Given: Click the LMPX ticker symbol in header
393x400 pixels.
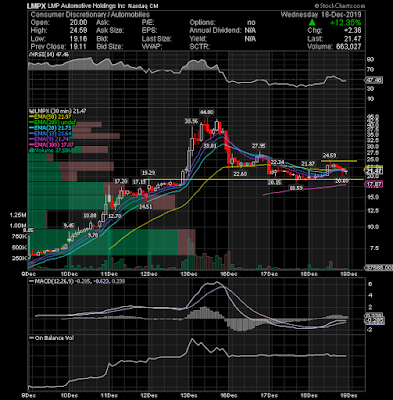Looking at the screenshot, I should coord(36,6).
